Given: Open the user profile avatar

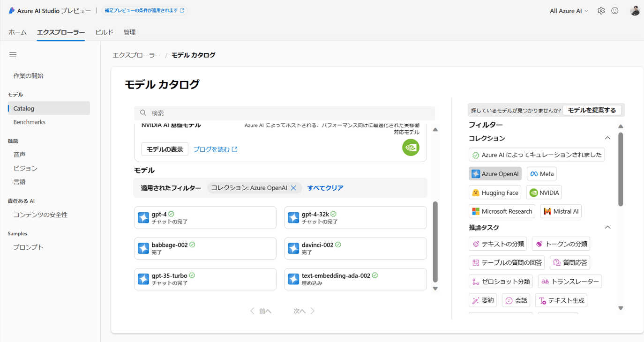Looking at the screenshot, I should [x=635, y=10].
